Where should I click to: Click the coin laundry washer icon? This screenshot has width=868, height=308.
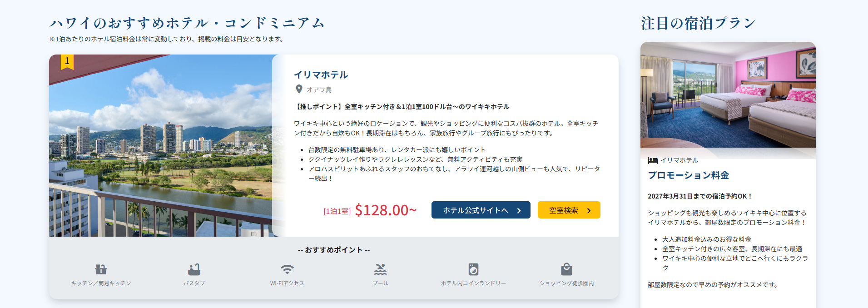click(x=473, y=269)
